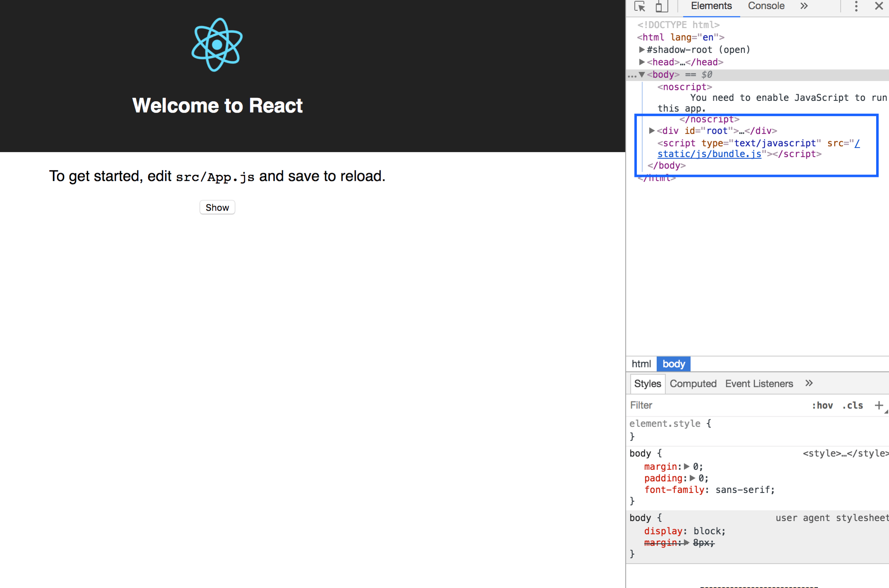Expand the #shadow-root node
The height and width of the screenshot is (588, 889).
[642, 50]
